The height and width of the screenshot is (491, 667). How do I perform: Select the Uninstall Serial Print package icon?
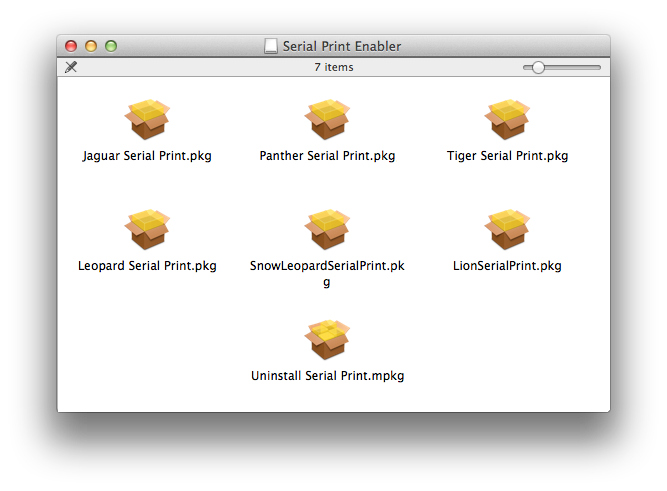pyautogui.click(x=327, y=340)
